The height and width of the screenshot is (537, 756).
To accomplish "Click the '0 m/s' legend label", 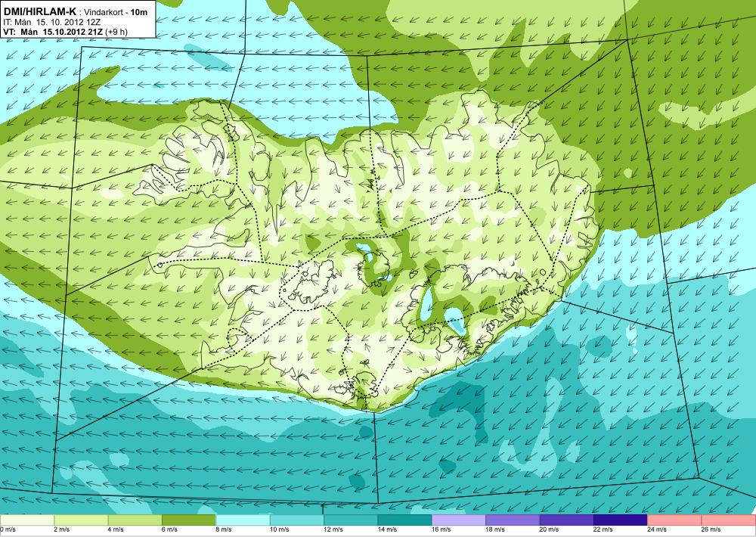I will (x=8, y=529).
